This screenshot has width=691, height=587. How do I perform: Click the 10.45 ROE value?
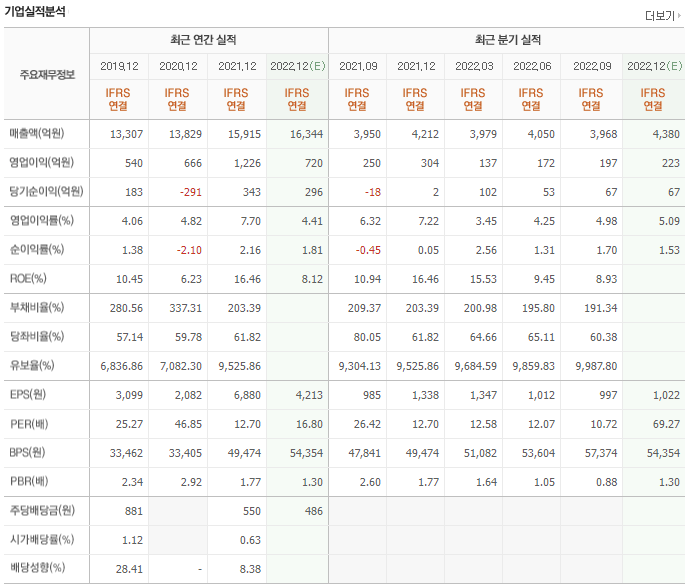(130, 279)
